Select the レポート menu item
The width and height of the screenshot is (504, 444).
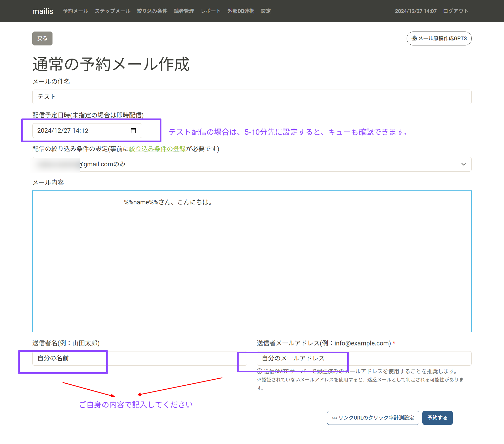[211, 11]
